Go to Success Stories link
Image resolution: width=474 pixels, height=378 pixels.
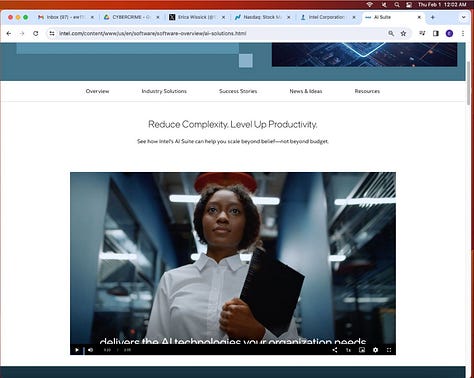pyautogui.click(x=238, y=91)
